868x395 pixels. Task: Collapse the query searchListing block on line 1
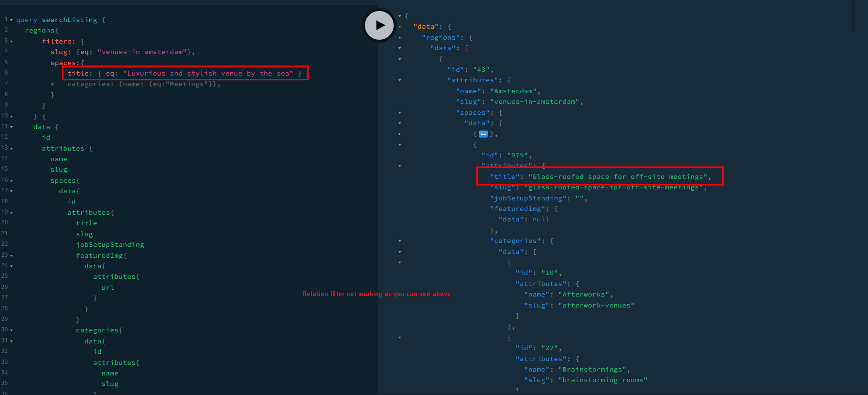pos(11,20)
